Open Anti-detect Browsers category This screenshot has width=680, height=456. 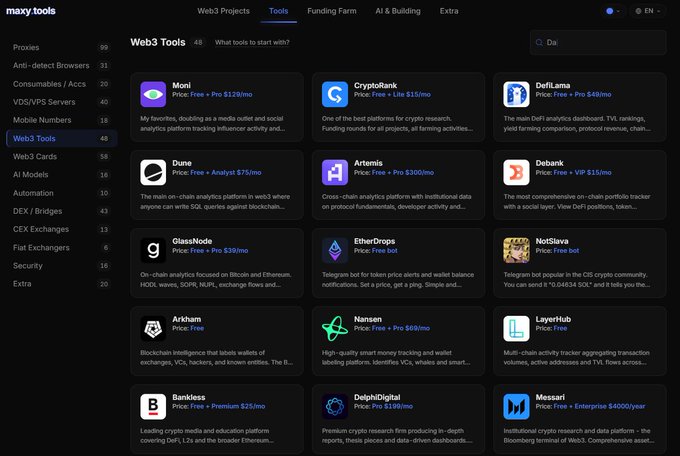[62, 66]
